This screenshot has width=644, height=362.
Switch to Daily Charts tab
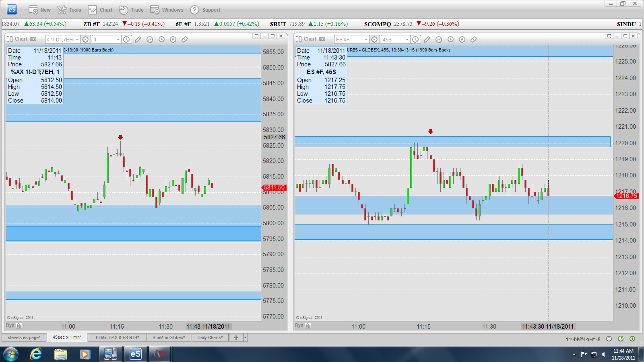coord(210,337)
